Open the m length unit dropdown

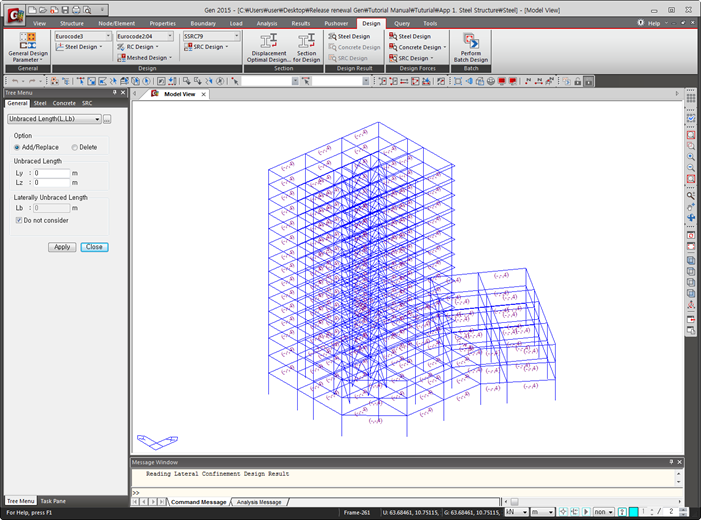pyautogui.click(x=542, y=512)
